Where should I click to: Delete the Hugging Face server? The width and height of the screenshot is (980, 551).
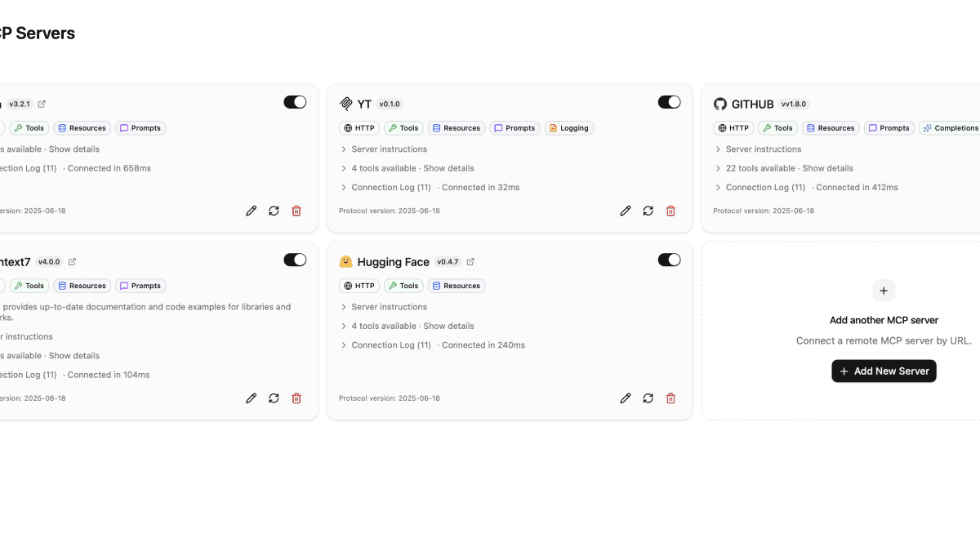[x=670, y=398]
